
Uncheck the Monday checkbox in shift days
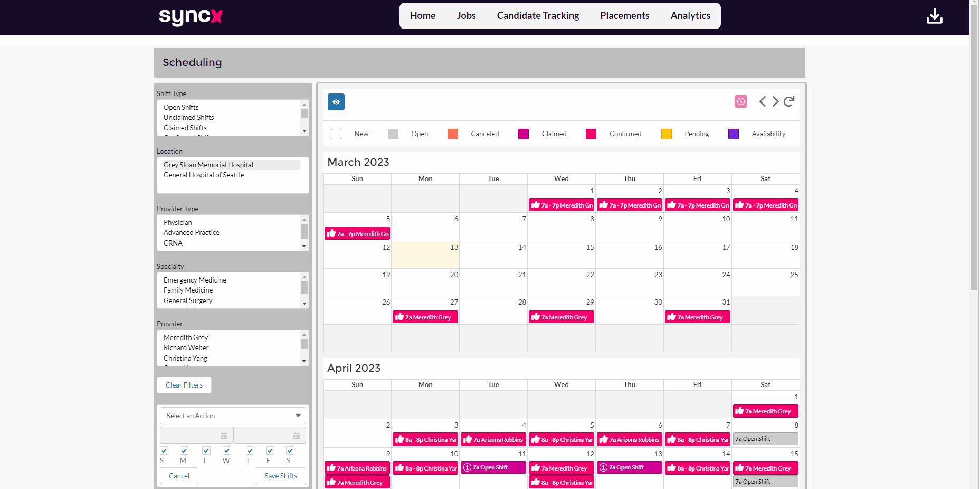[184, 450]
